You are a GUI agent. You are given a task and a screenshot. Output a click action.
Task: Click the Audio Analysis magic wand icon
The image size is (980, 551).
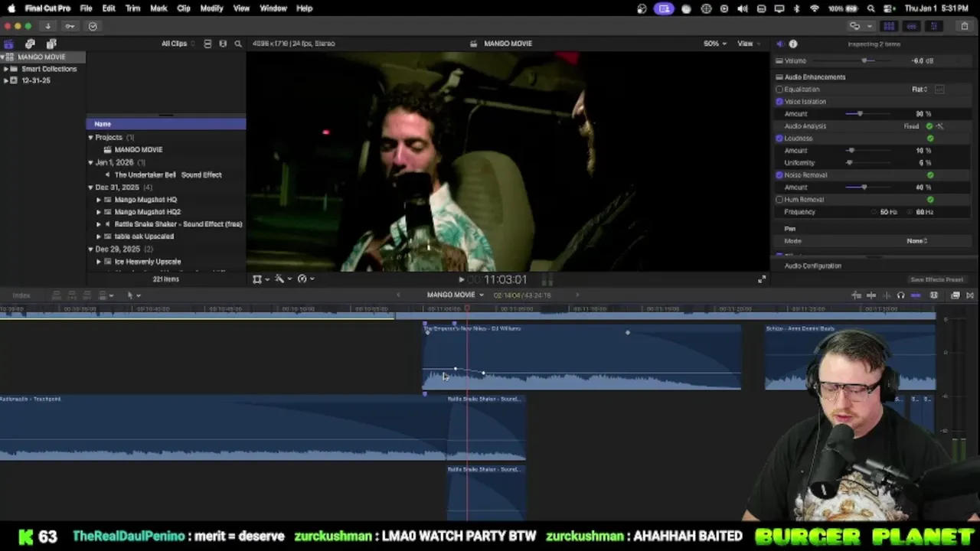pyautogui.click(x=940, y=126)
